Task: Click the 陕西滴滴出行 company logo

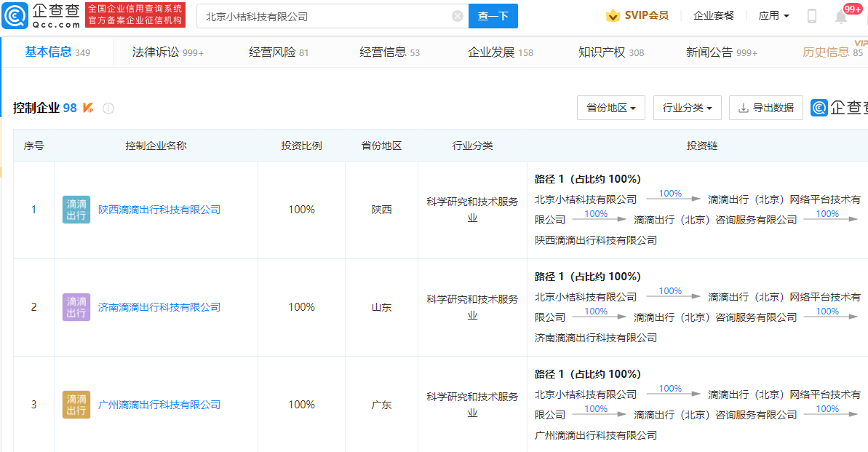Action: (x=76, y=210)
